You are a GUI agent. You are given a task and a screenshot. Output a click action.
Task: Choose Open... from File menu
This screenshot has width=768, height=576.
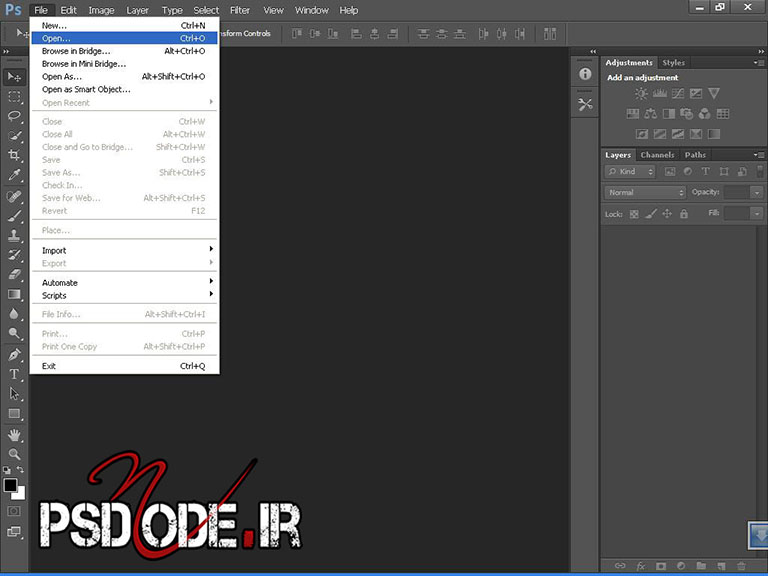(124, 38)
